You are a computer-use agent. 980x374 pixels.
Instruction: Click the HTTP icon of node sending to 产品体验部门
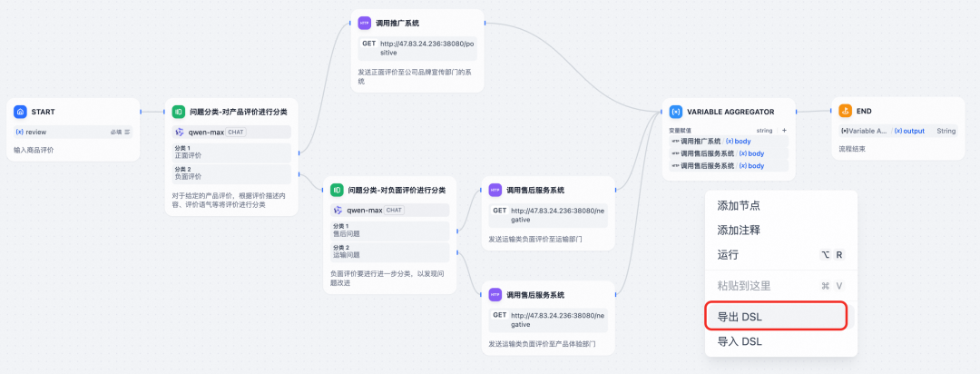point(495,295)
